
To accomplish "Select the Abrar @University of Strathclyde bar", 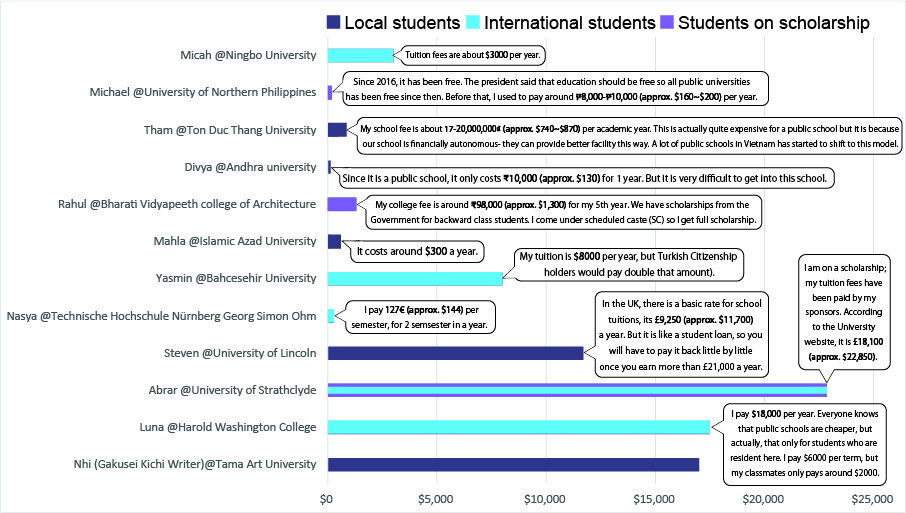I will point(577,390).
